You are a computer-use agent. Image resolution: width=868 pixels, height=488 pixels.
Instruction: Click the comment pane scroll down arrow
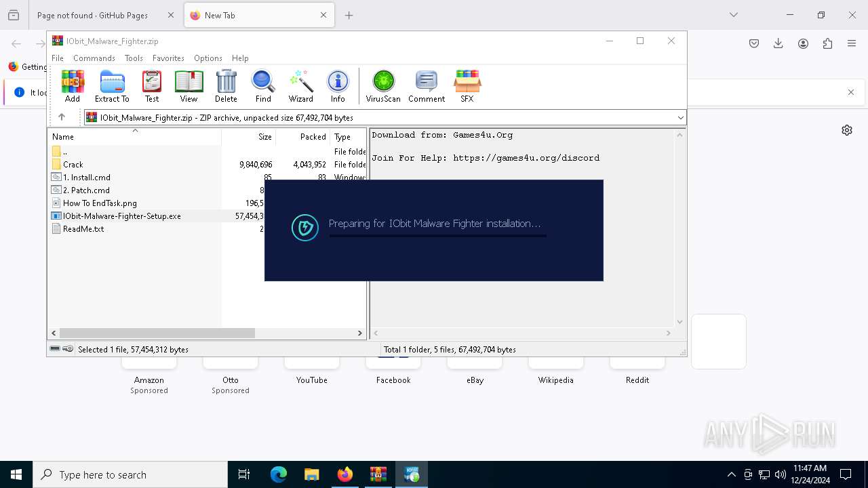[x=680, y=322]
